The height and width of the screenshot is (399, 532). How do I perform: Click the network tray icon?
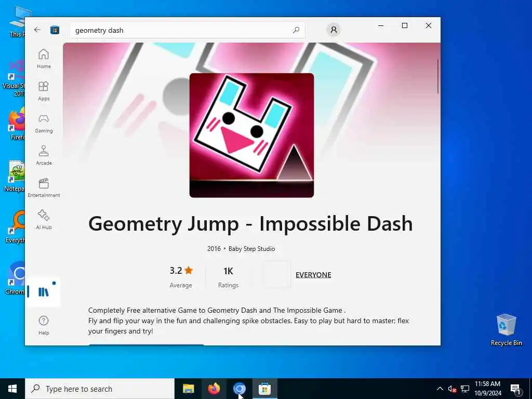(465, 389)
